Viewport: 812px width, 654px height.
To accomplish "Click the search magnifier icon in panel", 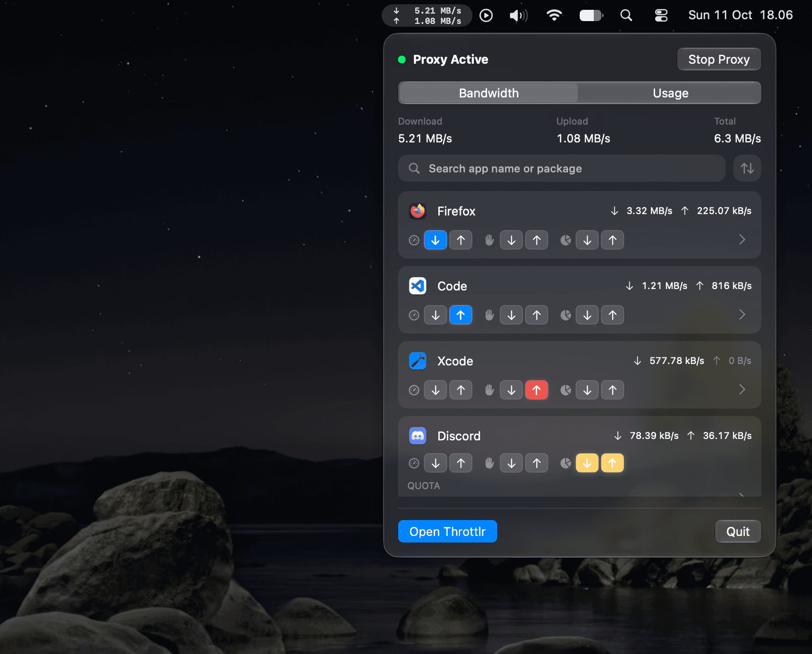I will tap(414, 168).
